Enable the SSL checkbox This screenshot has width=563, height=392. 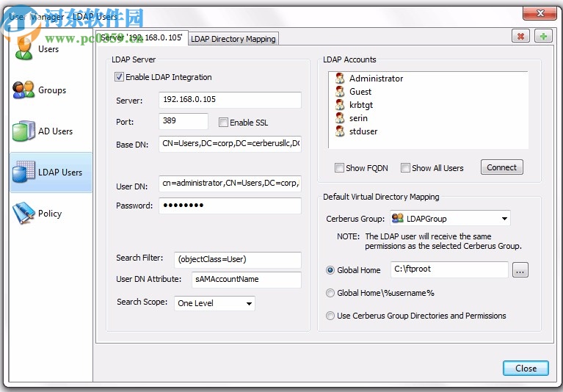tap(223, 123)
